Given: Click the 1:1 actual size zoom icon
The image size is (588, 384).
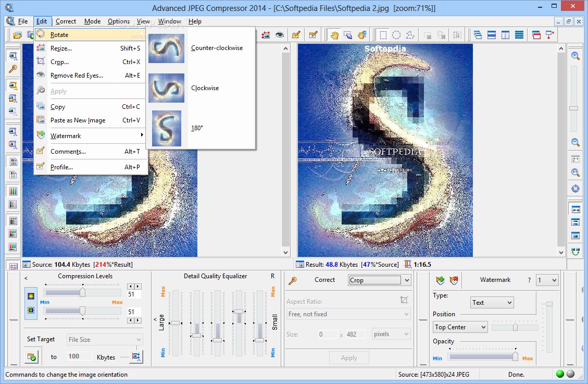Looking at the screenshot, I should point(576,172).
